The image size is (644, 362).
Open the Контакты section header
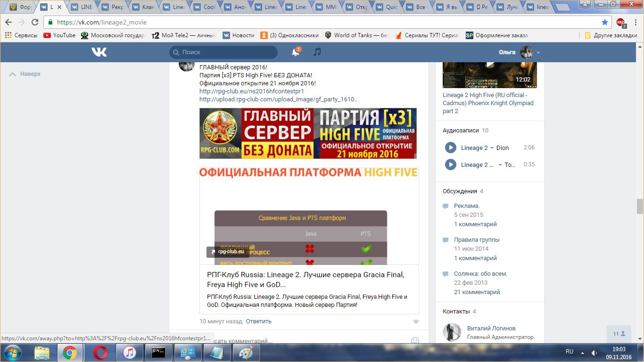tap(456, 312)
